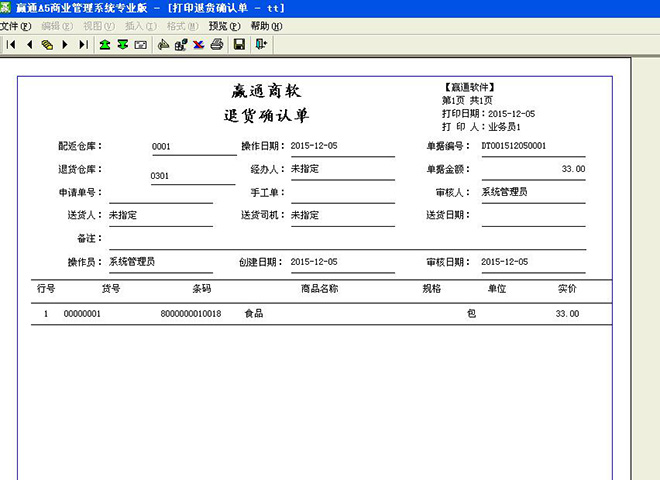Click the previous page arrow in toolbar
Image resolution: width=660 pixels, height=480 pixels.
29,45
